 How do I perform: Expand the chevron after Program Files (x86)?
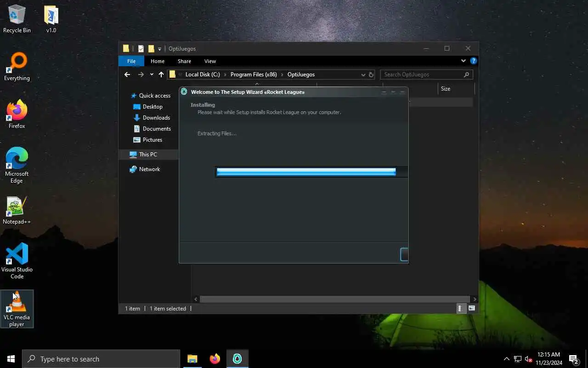tap(282, 75)
